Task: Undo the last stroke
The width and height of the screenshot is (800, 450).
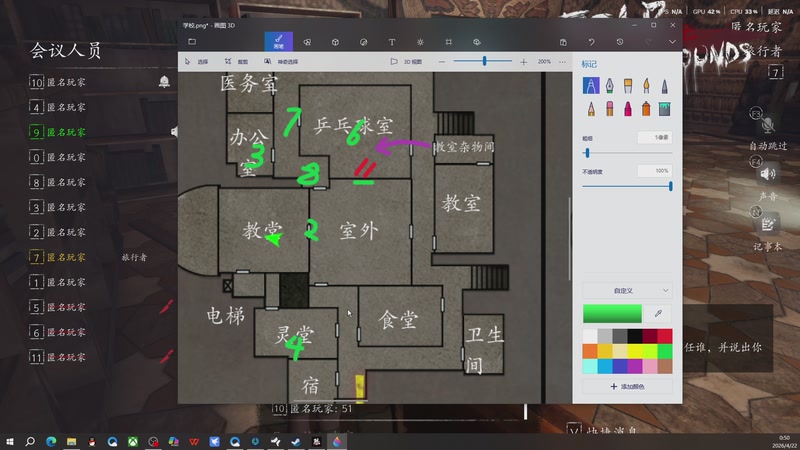Action: 591,42
